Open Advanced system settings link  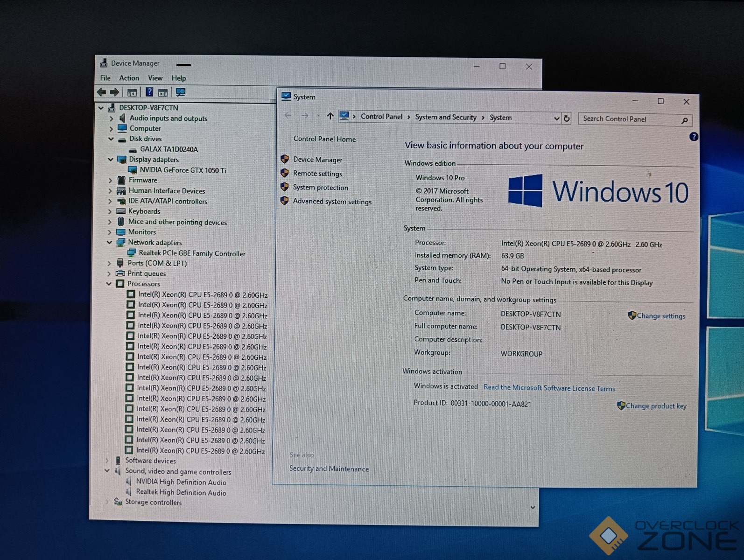[x=332, y=202]
